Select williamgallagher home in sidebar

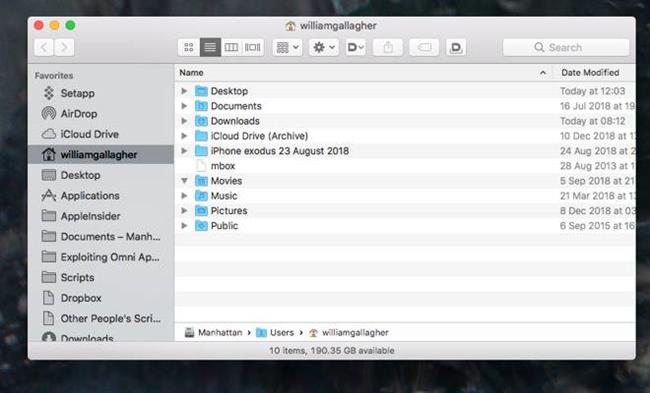101,155
